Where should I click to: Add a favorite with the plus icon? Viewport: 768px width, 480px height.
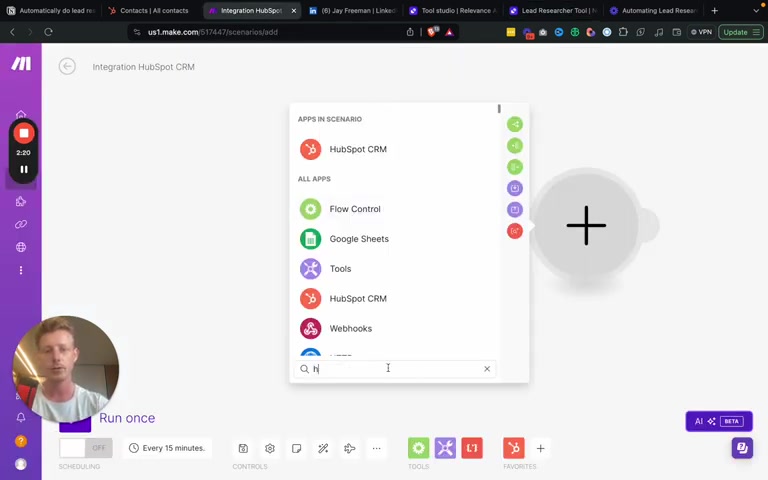click(540, 448)
